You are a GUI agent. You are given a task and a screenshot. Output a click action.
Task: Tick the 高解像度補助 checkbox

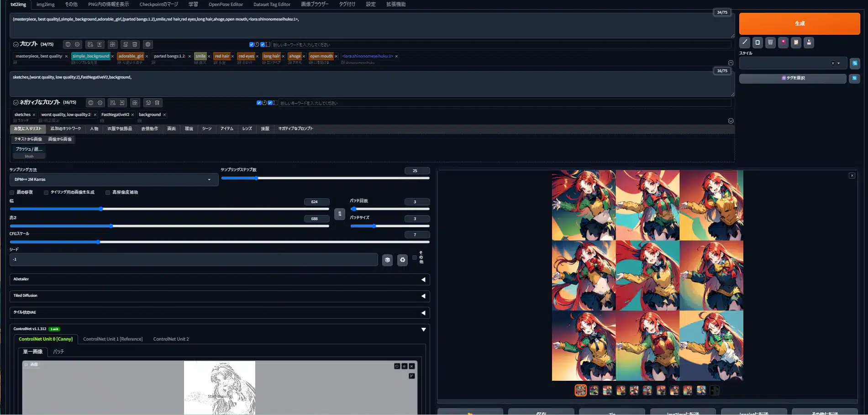click(x=108, y=193)
